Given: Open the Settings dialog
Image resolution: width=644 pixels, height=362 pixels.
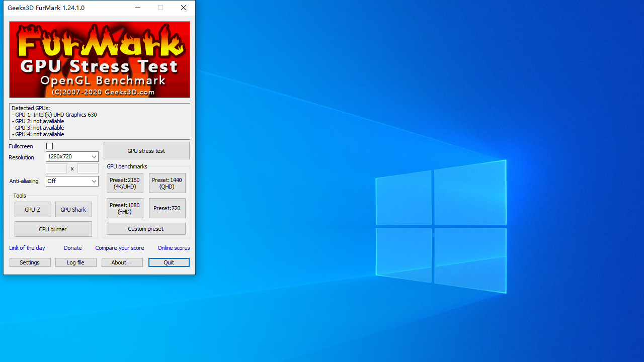Looking at the screenshot, I should pyautogui.click(x=30, y=262).
